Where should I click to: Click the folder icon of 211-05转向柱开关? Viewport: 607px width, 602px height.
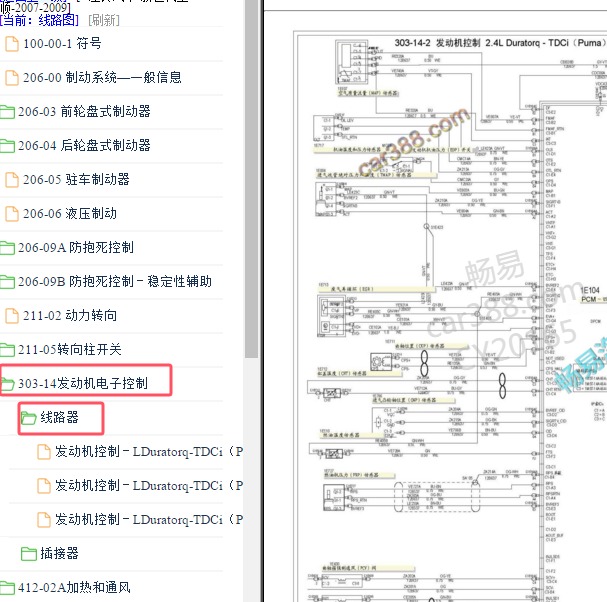point(7,350)
